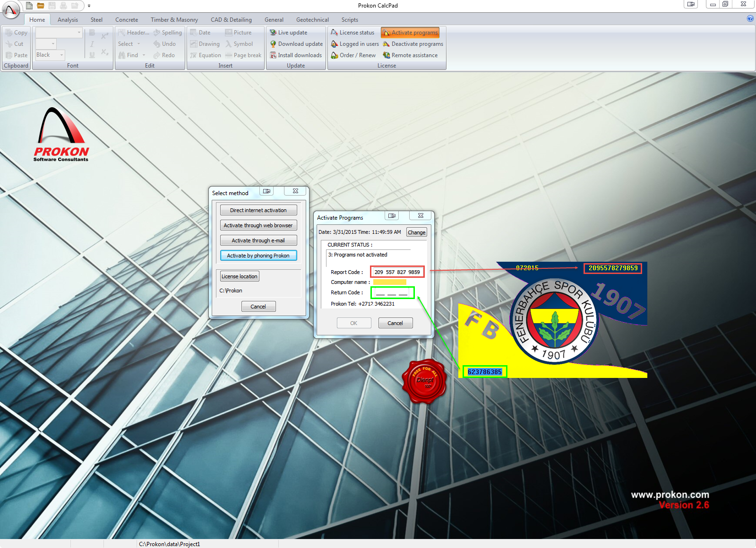Click the Report Code field
The image size is (756, 548).
tap(397, 272)
